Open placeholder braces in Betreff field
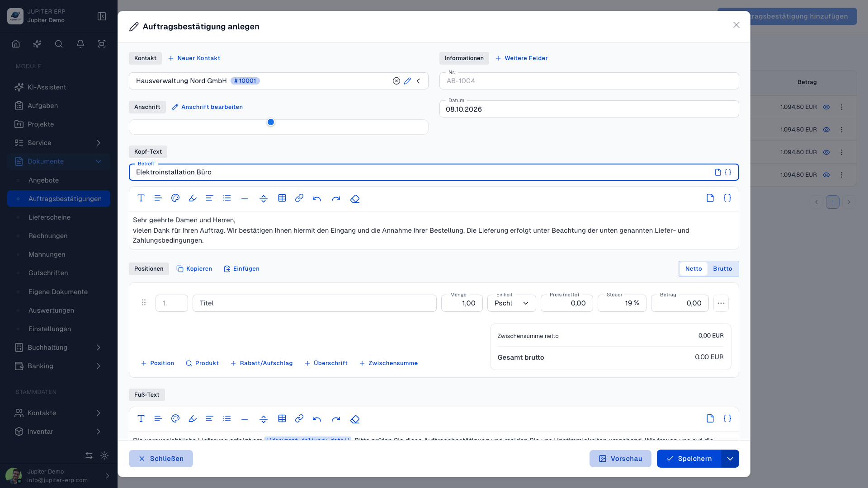Viewport: 868px width, 488px height. 728,172
